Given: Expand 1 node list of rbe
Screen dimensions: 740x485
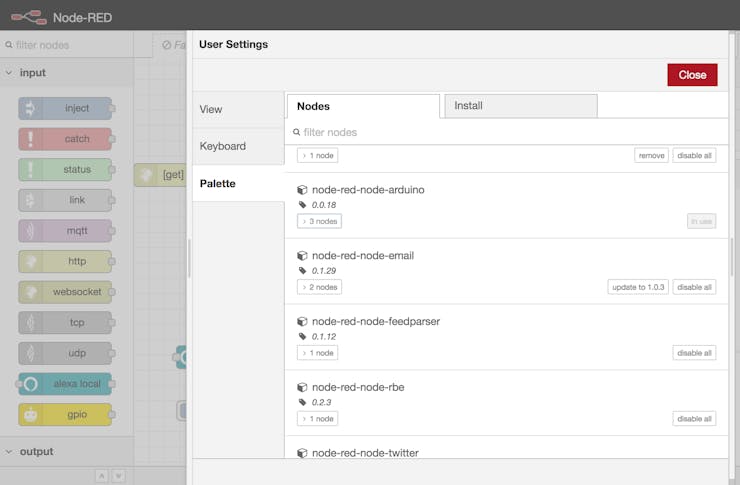Looking at the screenshot, I should click(x=318, y=418).
